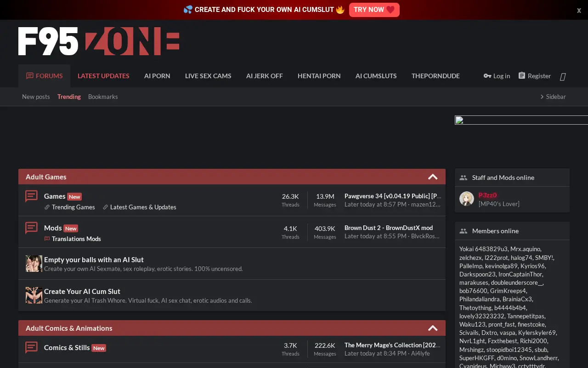The height and width of the screenshot is (368, 588).
Task: Click the Members online people icon
Action: (x=463, y=231)
